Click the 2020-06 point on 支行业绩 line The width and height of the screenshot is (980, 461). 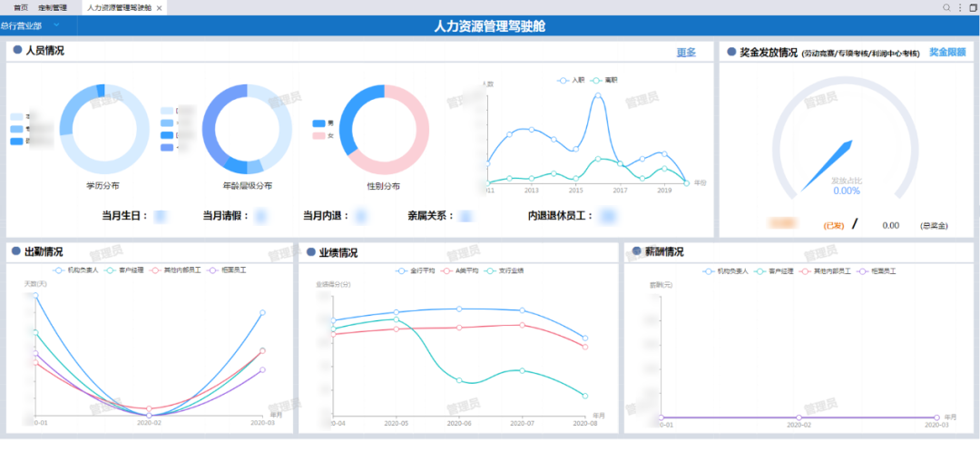coord(459,380)
